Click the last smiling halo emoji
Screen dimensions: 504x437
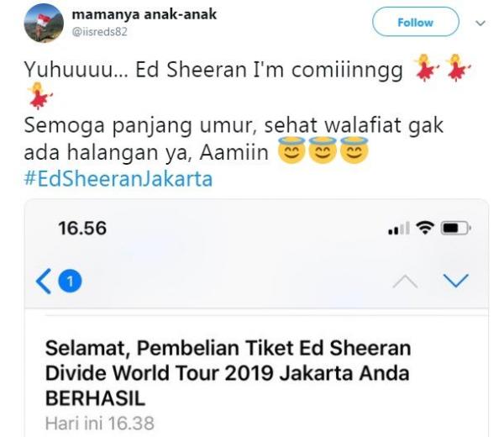[x=354, y=150]
